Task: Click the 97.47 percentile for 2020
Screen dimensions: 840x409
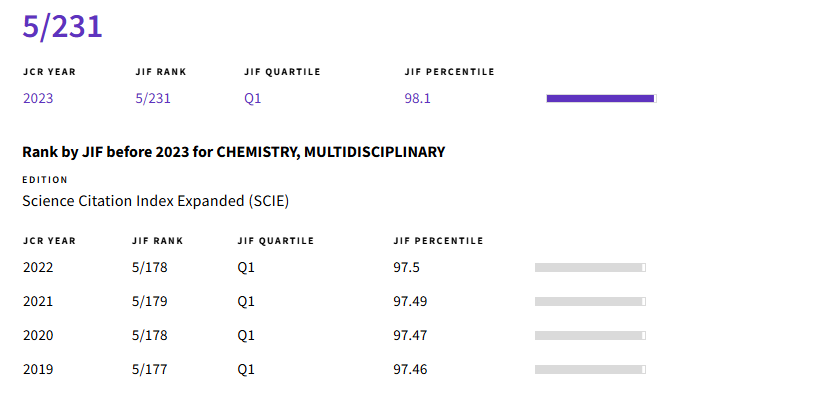Action: point(410,335)
